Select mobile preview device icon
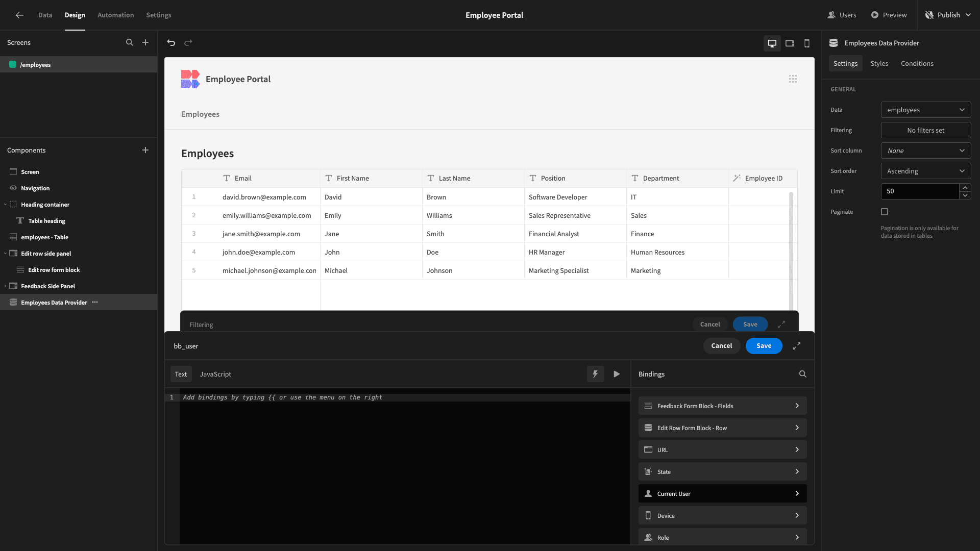 coord(807,43)
